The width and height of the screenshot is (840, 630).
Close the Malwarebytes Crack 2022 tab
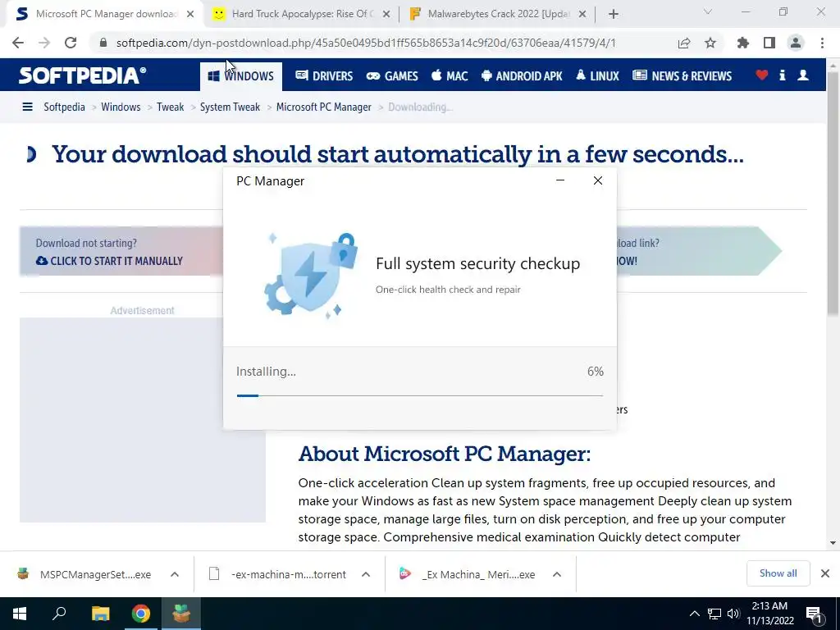click(582, 15)
